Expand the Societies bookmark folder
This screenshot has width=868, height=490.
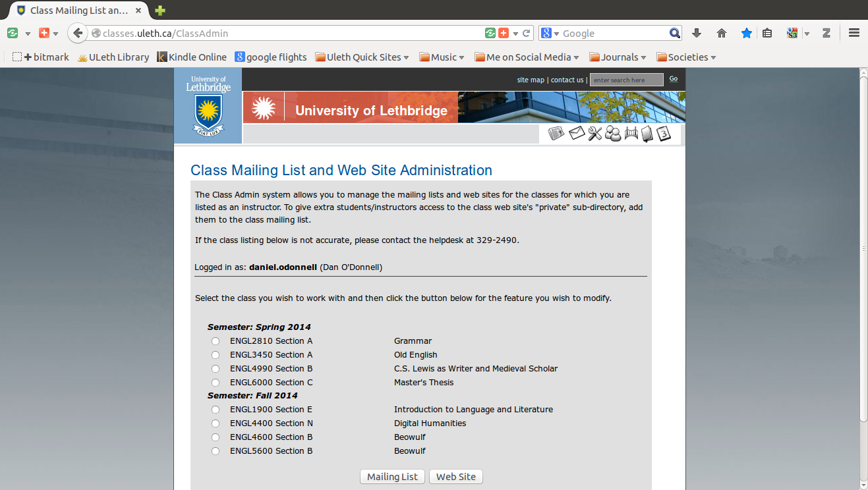tap(686, 57)
